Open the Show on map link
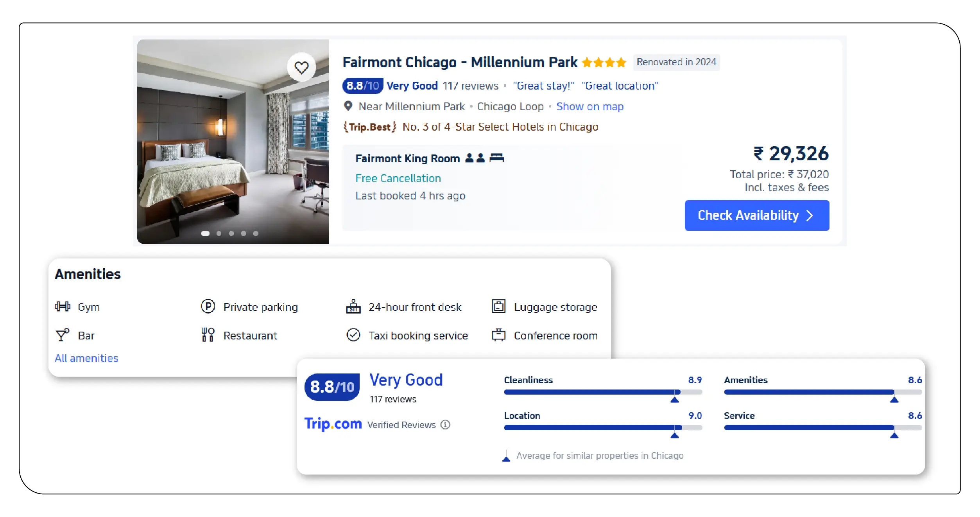 click(x=589, y=106)
